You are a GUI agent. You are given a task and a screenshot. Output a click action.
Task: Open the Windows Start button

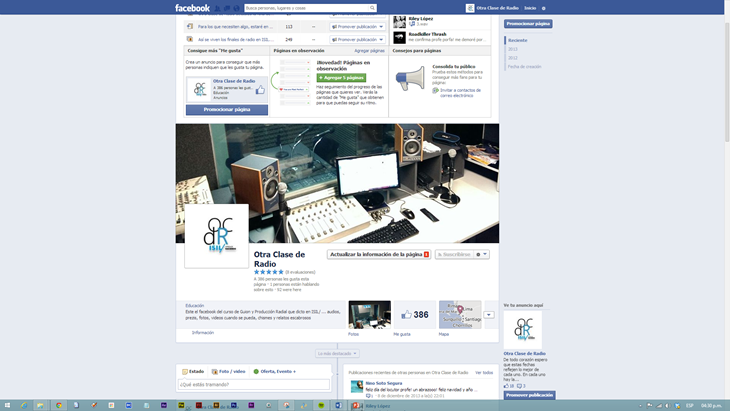pos(7,405)
